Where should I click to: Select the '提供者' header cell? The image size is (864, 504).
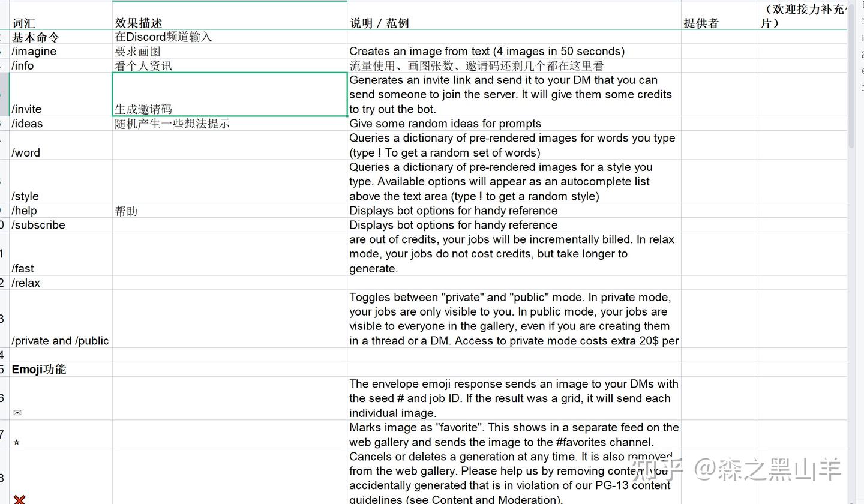coord(719,16)
